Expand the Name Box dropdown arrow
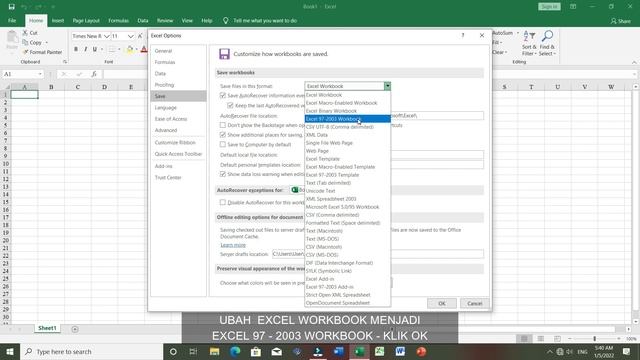Screen dimensions: 640x360 click(x=40, y=74)
